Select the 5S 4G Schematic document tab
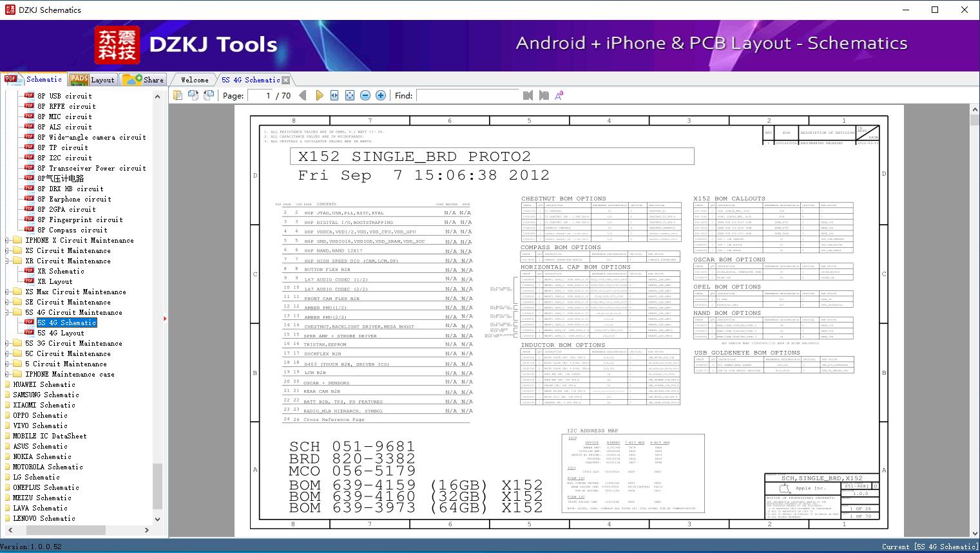 tap(251, 80)
